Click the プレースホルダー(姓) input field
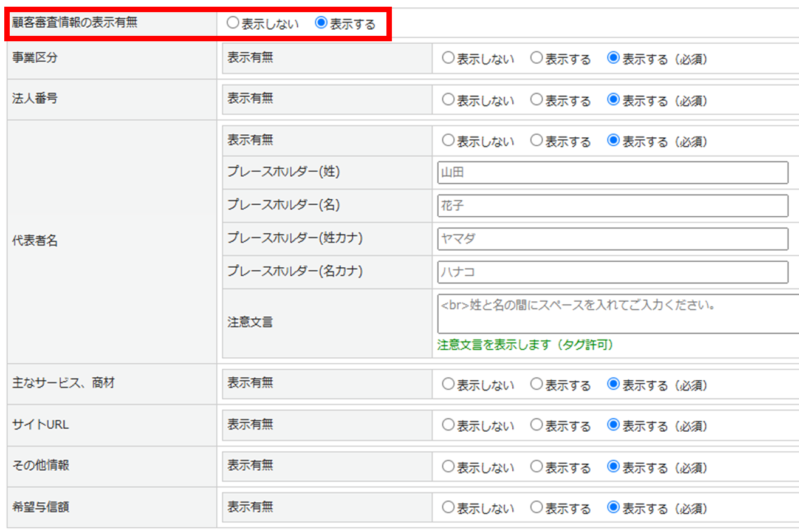799x532 pixels. (x=612, y=173)
